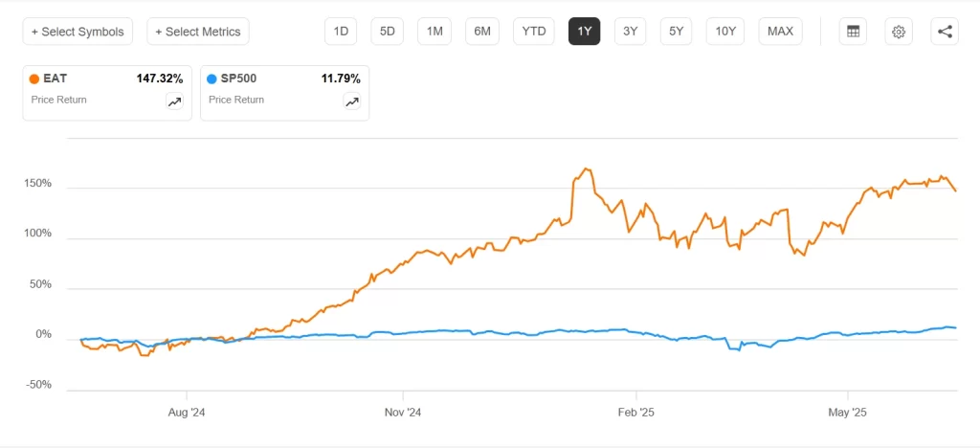
Task: Open the data table view icon
Action: [x=853, y=32]
